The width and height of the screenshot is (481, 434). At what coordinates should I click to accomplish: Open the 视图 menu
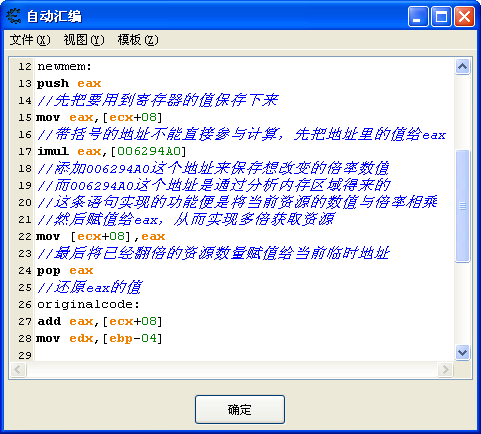(84, 40)
